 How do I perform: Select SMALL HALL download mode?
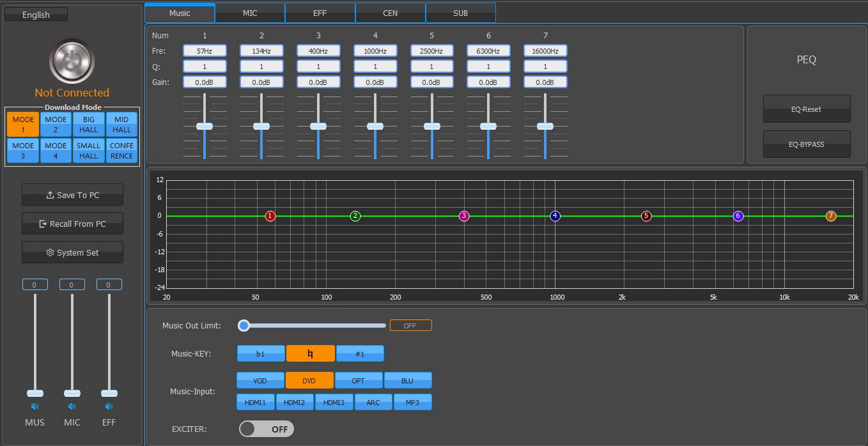click(x=89, y=150)
